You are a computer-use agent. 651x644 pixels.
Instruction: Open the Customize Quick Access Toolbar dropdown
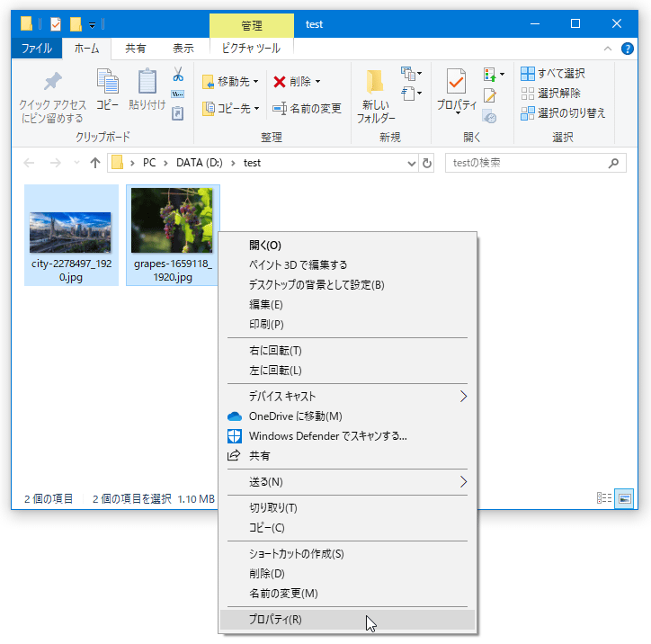tap(93, 25)
